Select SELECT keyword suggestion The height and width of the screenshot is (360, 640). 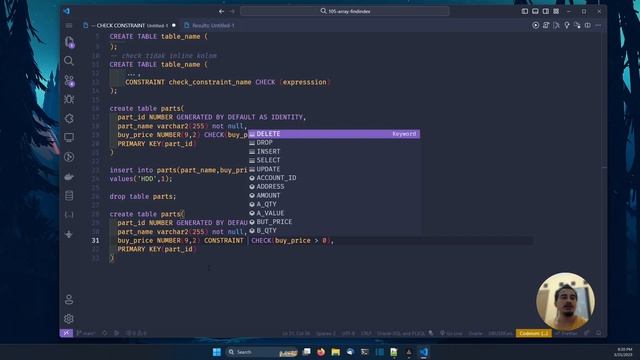(x=334, y=160)
